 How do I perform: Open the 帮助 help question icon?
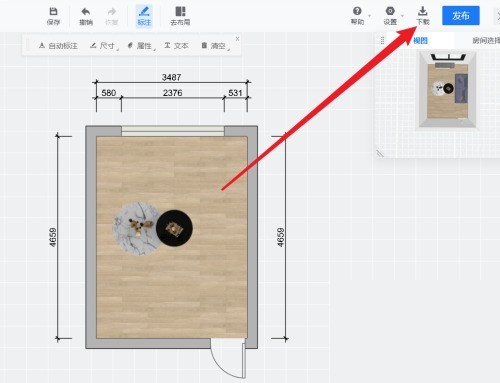point(357,11)
